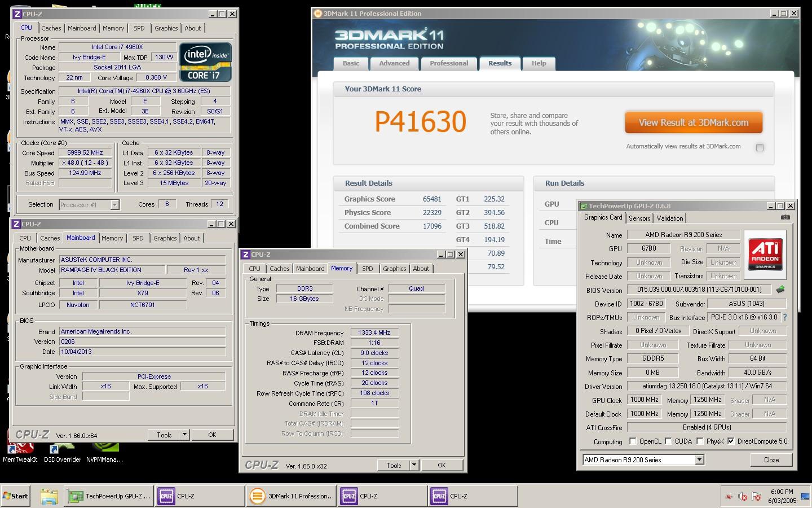
Task: Click Tools button in Memory CPU-Z window
Action: pos(394,465)
